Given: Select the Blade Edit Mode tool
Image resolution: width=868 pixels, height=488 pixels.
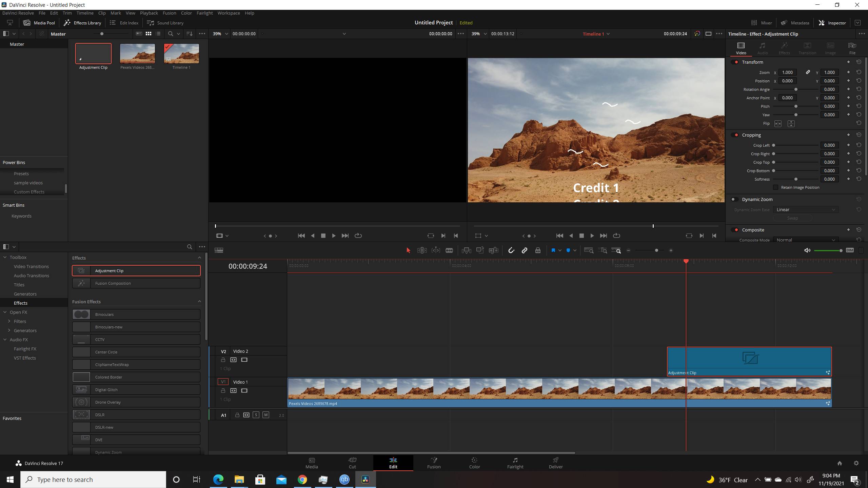Looking at the screenshot, I should coord(449,250).
